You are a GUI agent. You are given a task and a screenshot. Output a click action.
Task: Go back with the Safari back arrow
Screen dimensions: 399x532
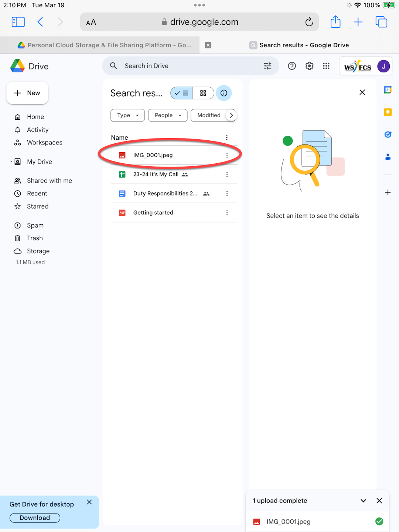coord(40,22)
